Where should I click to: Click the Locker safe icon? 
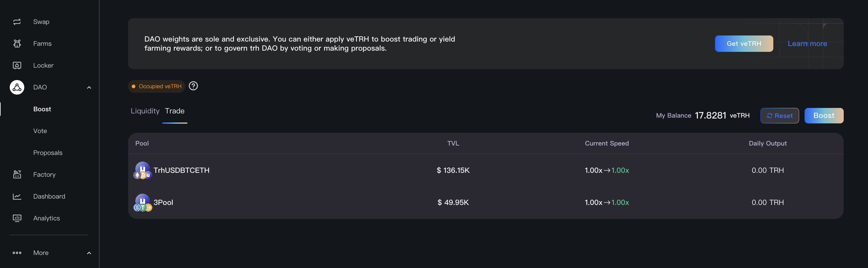click(x=17, y=65)
